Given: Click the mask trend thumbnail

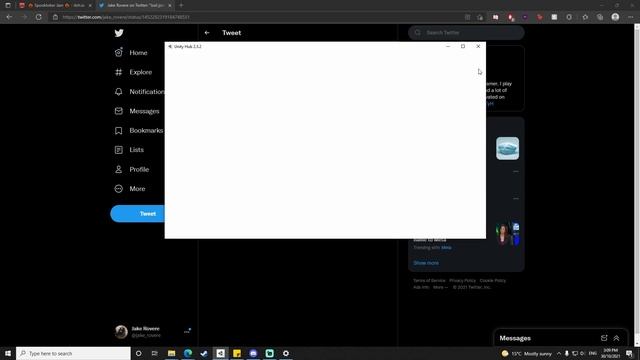Looking at the screenshot, I should [507, 148].
